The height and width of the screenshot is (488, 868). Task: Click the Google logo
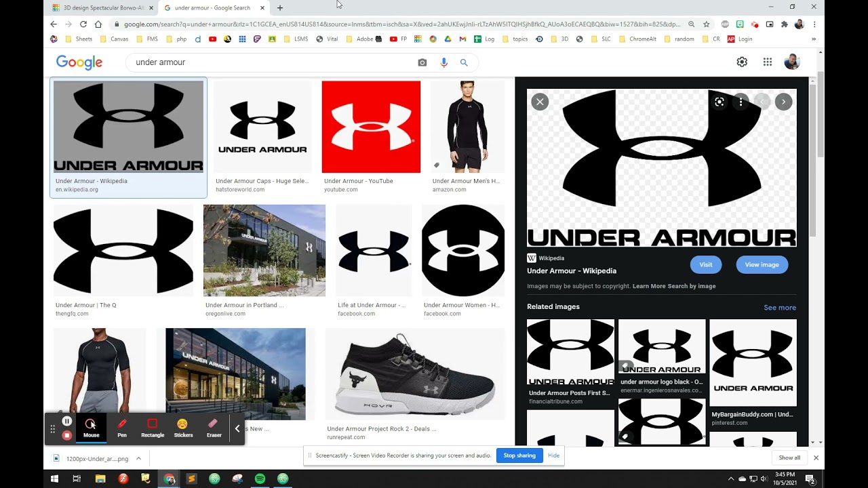click(79, 62)
